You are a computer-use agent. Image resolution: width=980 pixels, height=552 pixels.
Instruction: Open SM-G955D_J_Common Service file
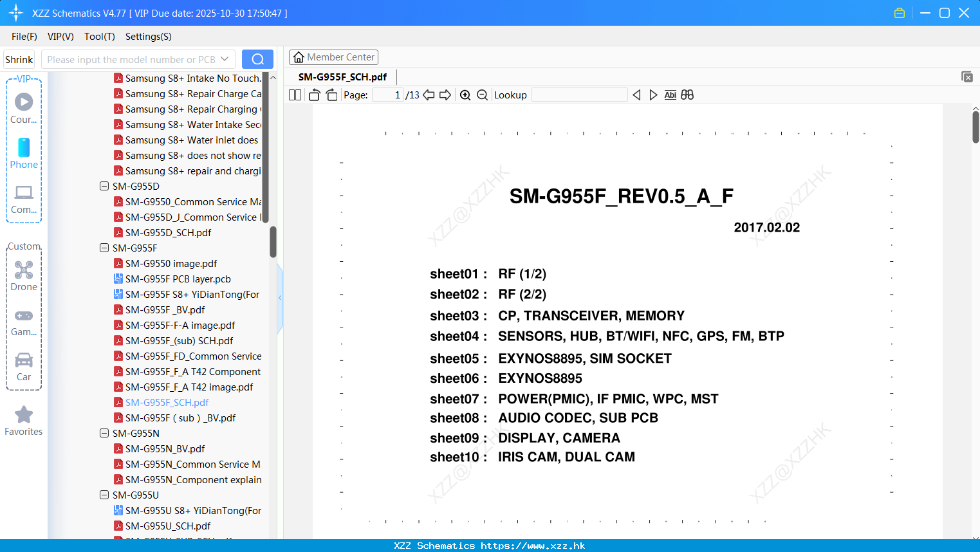[194, 217]
